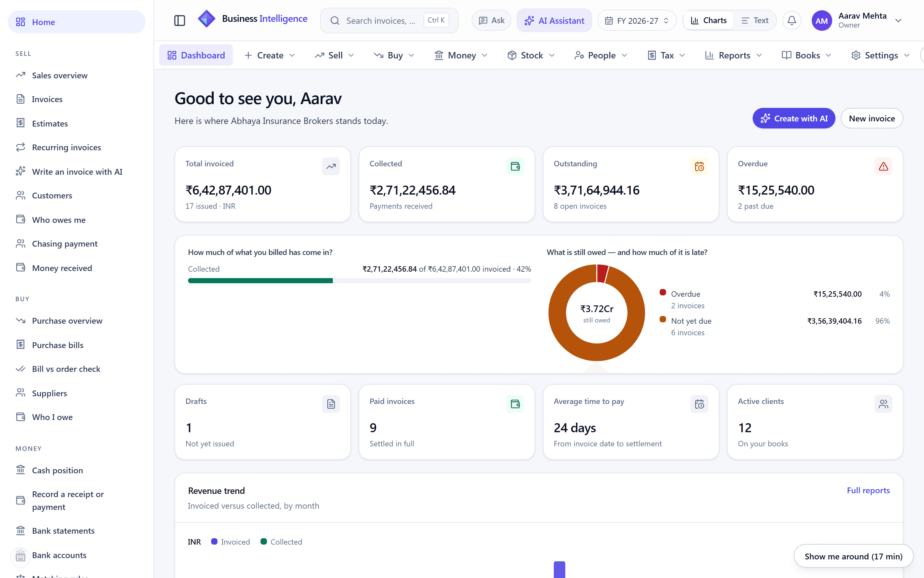The height and width of the screenshot is (578, 924).
Task: Toggle the Collected legend series
Action: pos(281,542)
